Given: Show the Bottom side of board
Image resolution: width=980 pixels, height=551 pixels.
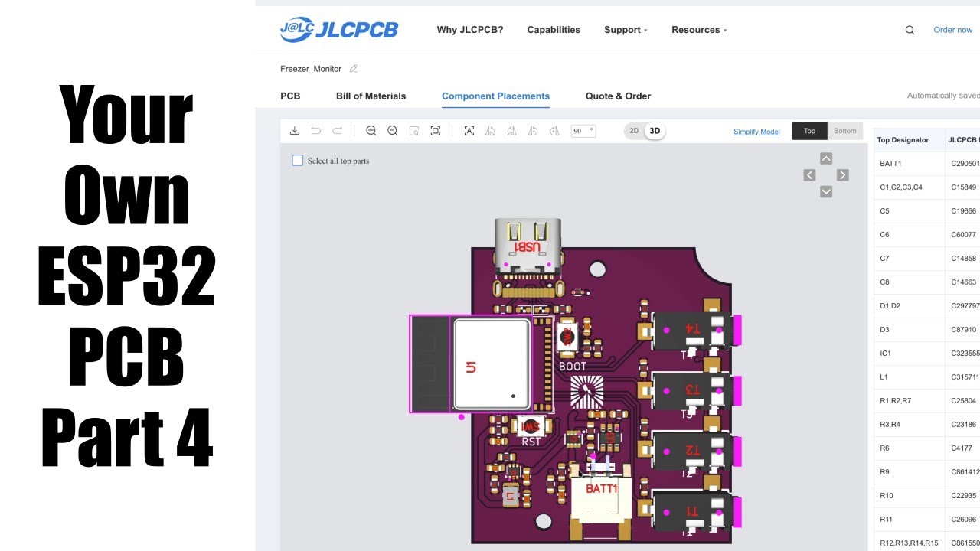Looking at the screenshot, I should tap(845, 131).
